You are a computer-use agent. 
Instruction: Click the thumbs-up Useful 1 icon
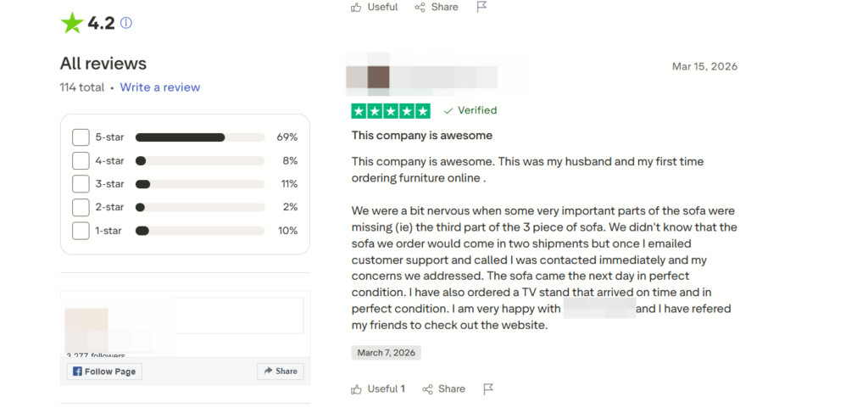(x=357, y=389)
